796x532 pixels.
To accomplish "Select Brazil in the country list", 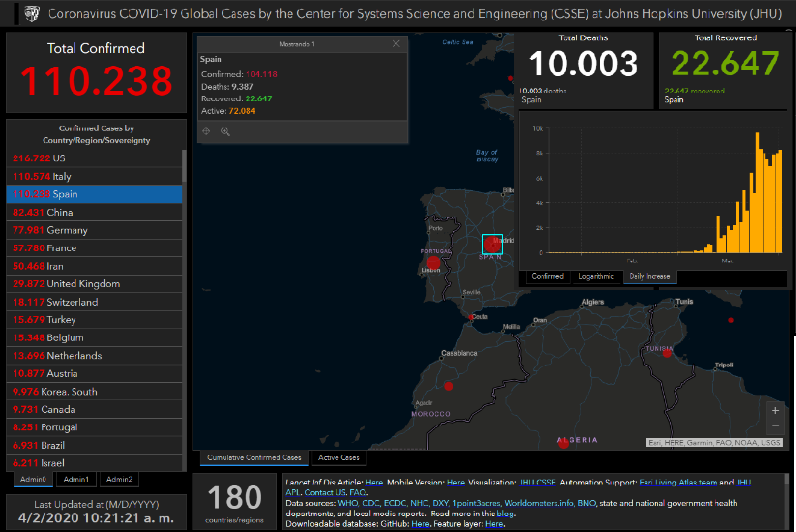I will (x=94, y=445).
